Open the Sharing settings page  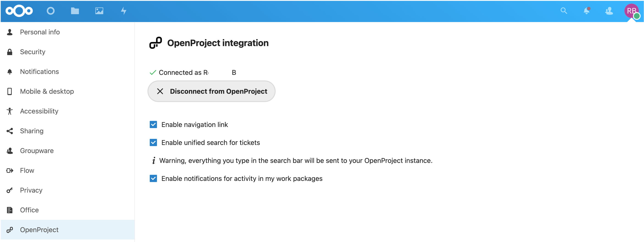32,131
